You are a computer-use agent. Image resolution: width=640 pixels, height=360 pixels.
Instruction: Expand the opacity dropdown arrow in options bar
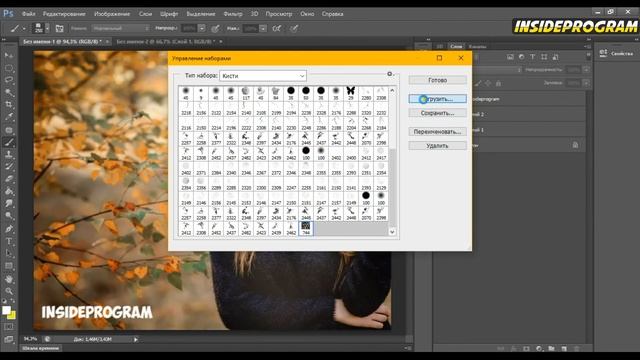(202, 29)
